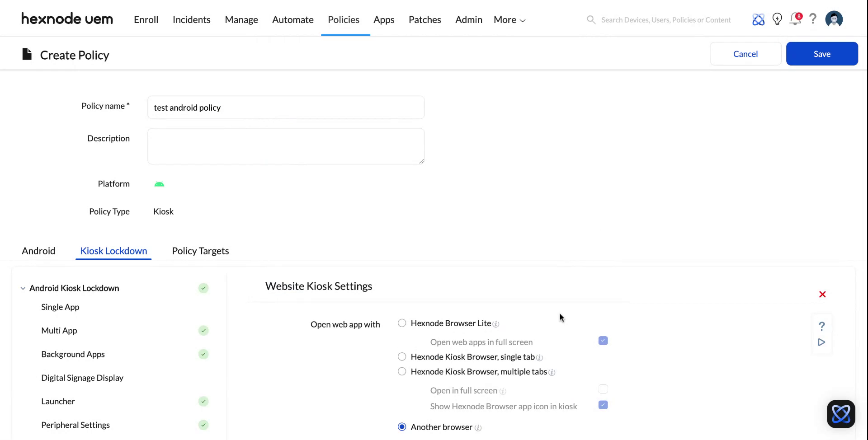Click the blue Mitsogo atom icon

(758, 19)
